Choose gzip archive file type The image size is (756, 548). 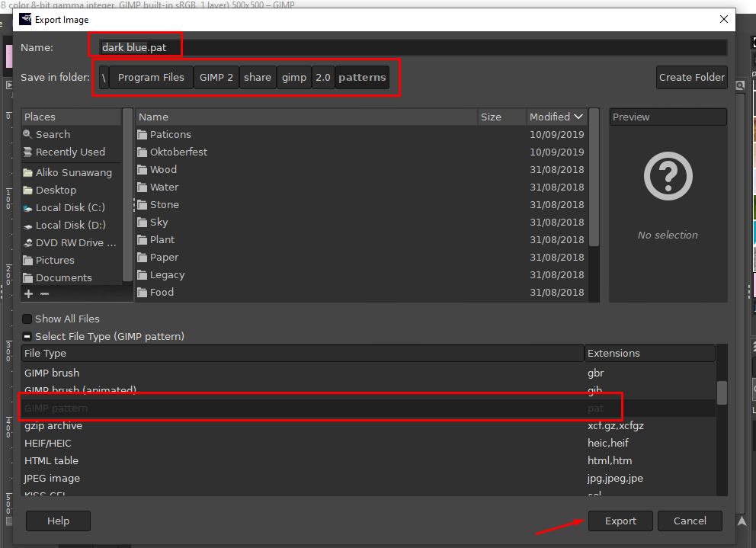368,425
